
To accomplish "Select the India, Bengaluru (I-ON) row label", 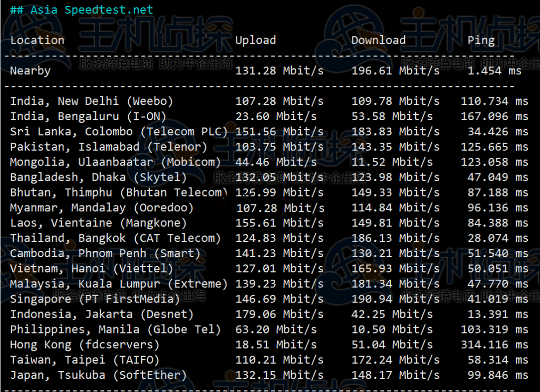I will [88, 116].
